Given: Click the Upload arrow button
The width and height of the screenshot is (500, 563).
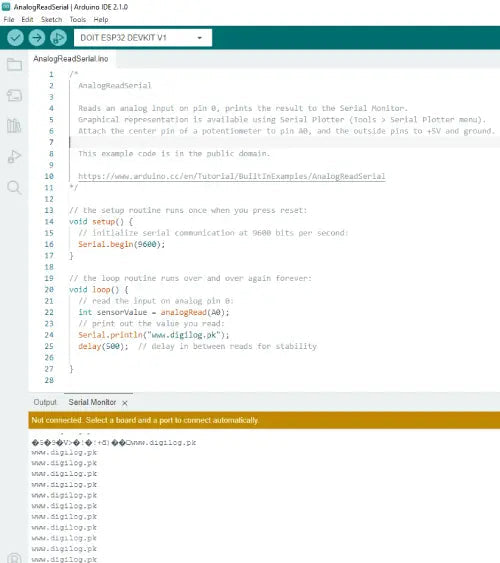Looking at the screenshot, I should tap(37, 38).
